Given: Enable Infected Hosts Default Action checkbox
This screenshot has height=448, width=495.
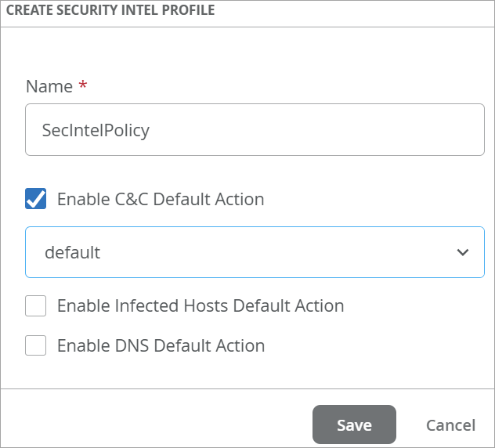Looking at the screenshot, I should point(36,305).
